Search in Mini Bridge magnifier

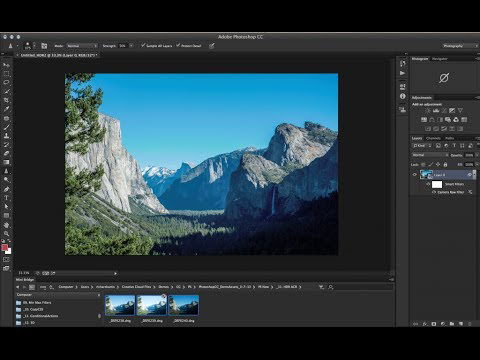coord(330,287)
